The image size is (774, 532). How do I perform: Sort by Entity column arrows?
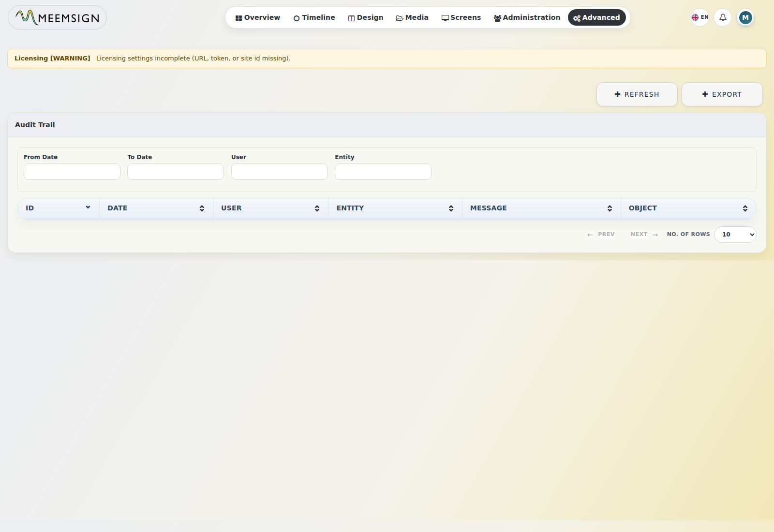[x=451, y=208]
